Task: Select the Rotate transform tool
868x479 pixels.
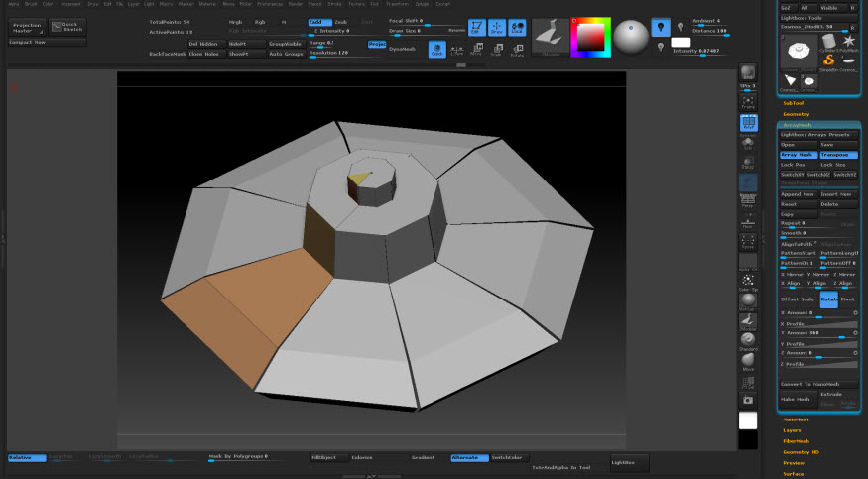Action: point(517,50)
